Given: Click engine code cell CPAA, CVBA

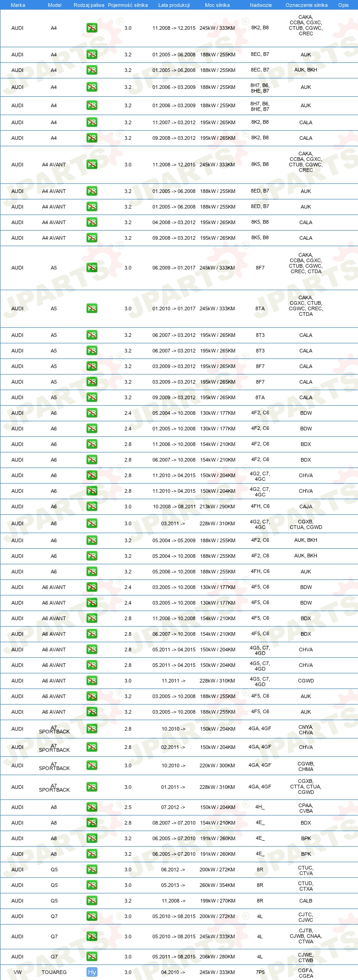Looking at the screenshot, I should 306,808.
